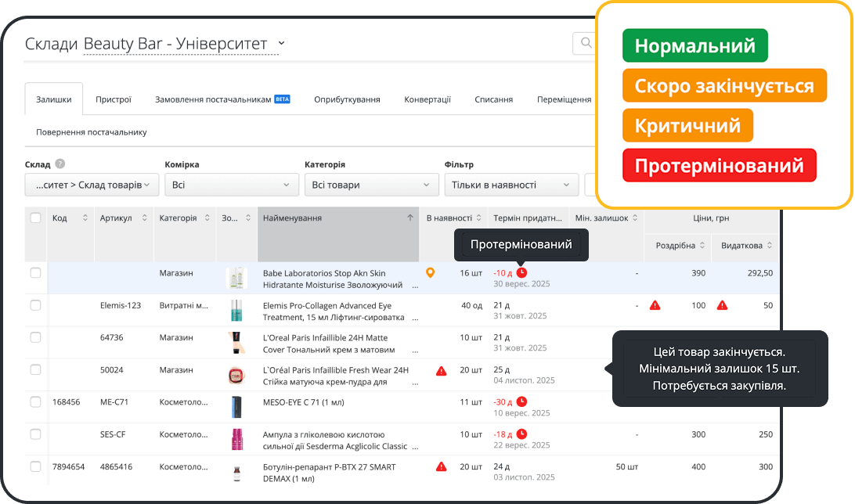Toggle the select-all checkbox in the table header
Viewport: 855px width, 504px height.
tap(35, 218)
